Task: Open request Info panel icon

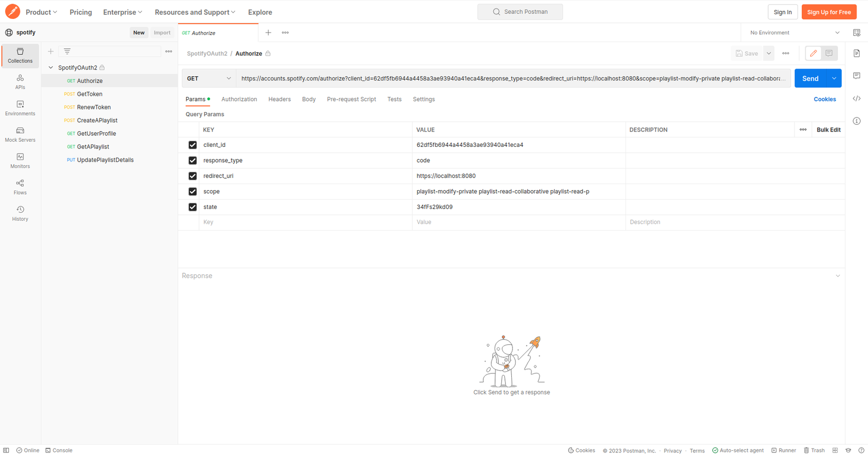Action: (x=857, y=121)
